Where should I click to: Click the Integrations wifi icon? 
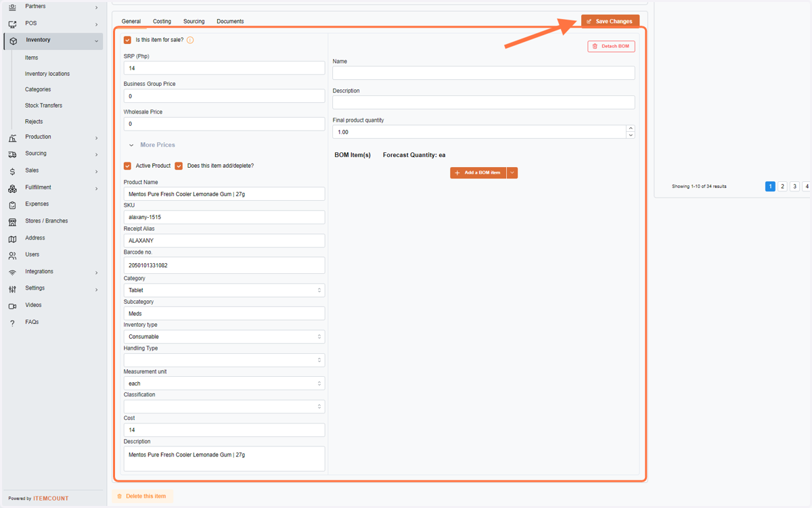click(12, 272)
